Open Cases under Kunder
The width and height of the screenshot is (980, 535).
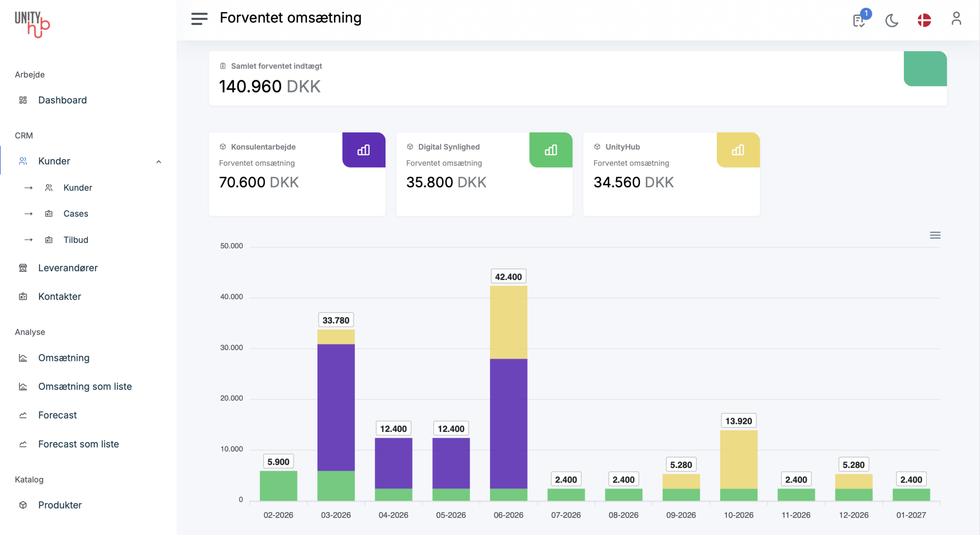76,214
